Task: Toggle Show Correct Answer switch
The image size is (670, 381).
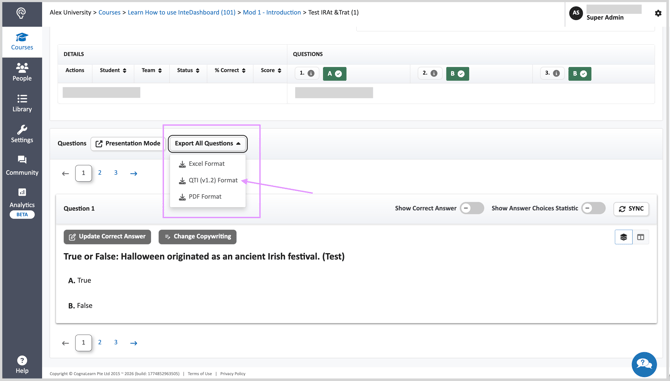Action: pyautogui.click(x=472, y=208)
